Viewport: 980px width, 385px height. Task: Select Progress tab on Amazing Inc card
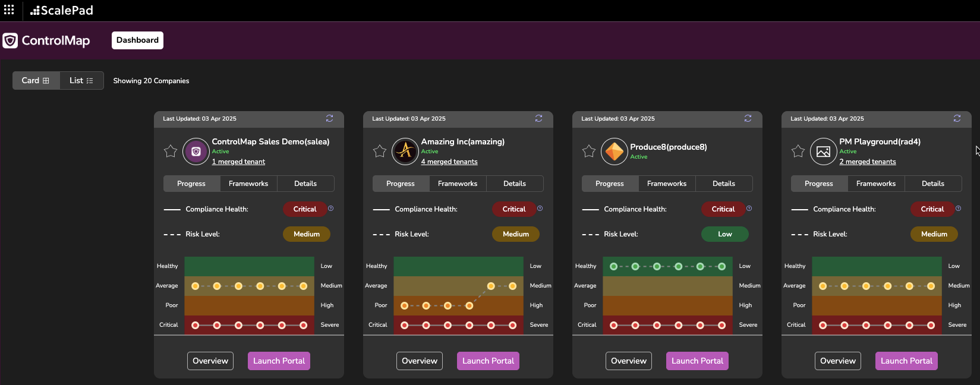pos(401,184)
